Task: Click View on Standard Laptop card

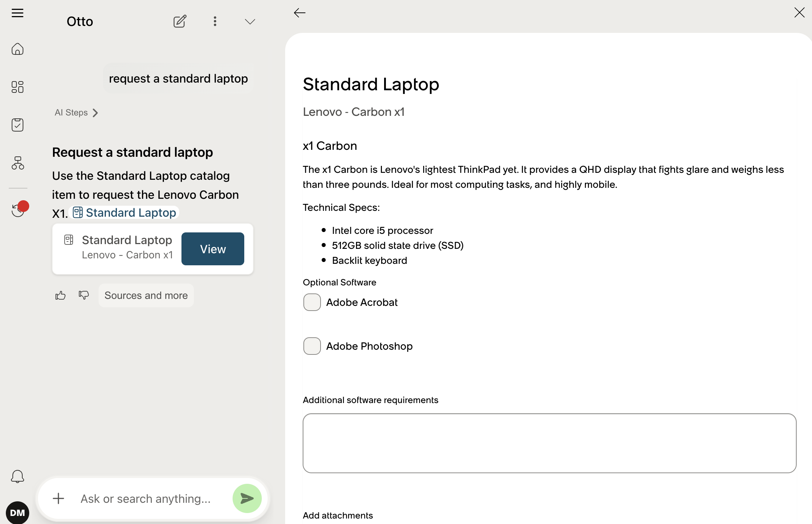Action: pos(213,249)
